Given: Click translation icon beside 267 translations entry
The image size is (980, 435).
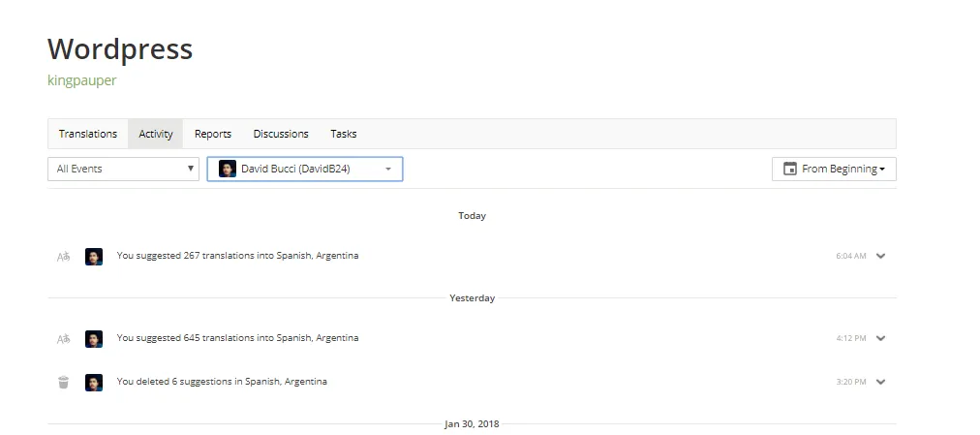Looking at the screenshot, I should point(63,256).
